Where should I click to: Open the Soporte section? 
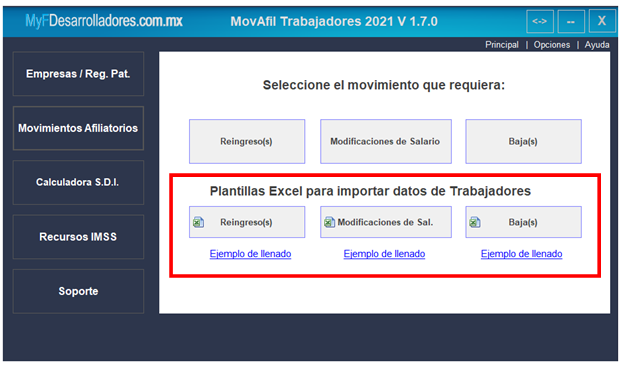(x=78, y=291)
